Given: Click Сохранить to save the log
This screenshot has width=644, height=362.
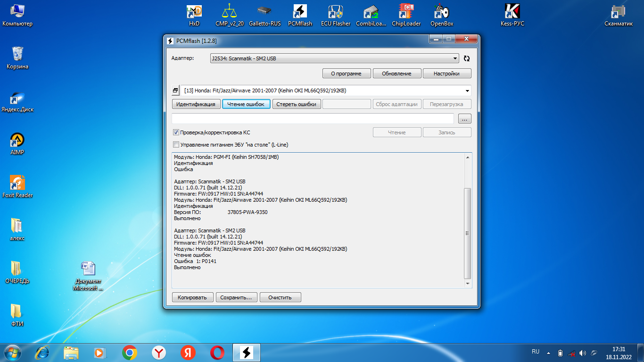Looking at the screenshot, I should click(237, 297).
